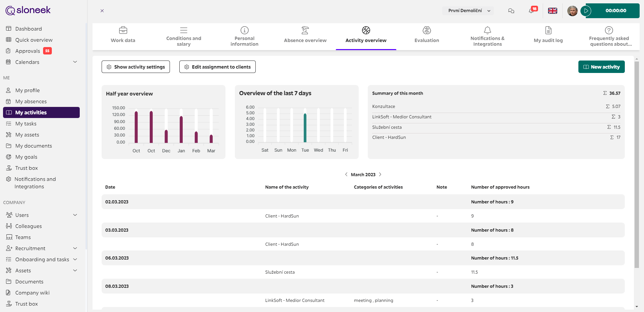
Task: Advance to next month after March 2023
Action: pos(380,174)
